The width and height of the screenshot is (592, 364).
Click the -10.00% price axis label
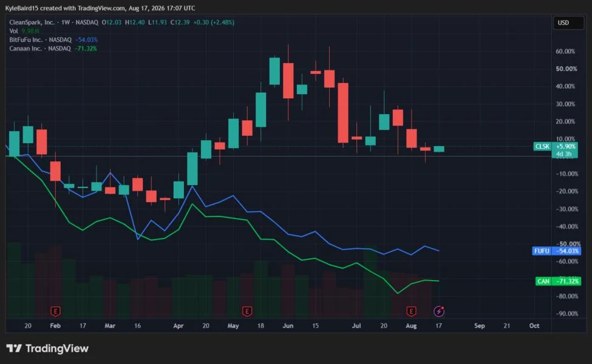pyautogui.click(x=566, y=174)
